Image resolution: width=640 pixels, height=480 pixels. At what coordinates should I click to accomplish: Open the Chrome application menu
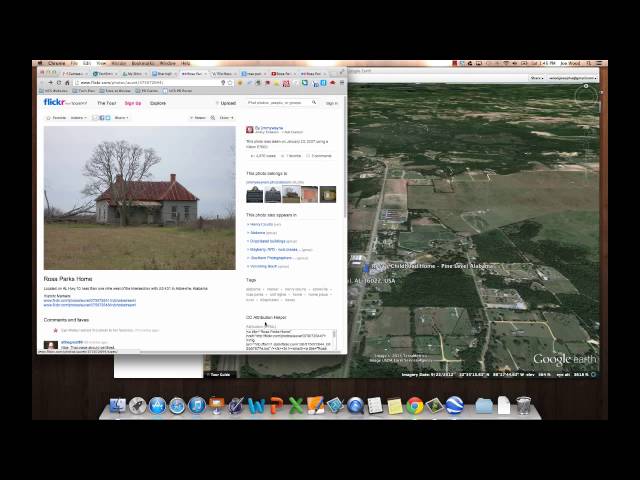57,63
